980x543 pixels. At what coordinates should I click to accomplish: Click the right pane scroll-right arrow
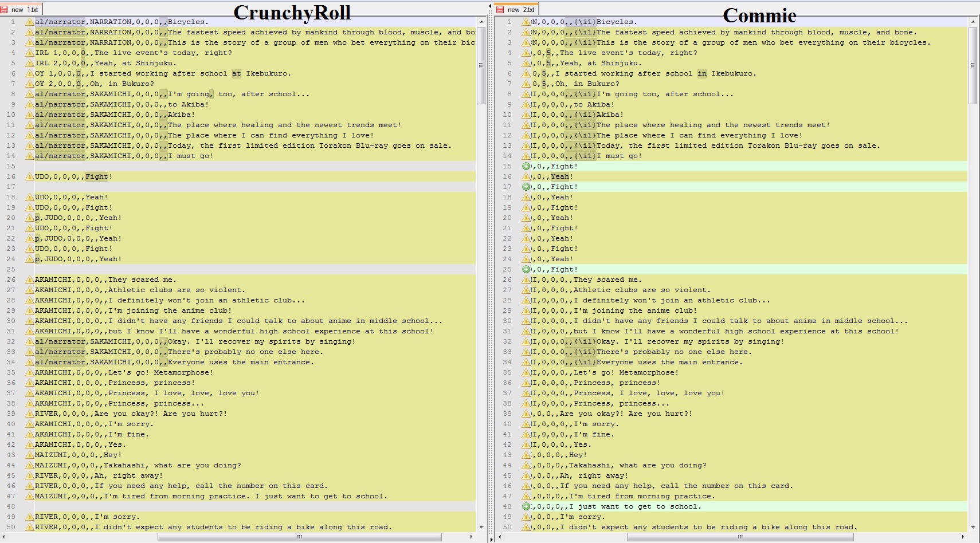pos(963,537)
